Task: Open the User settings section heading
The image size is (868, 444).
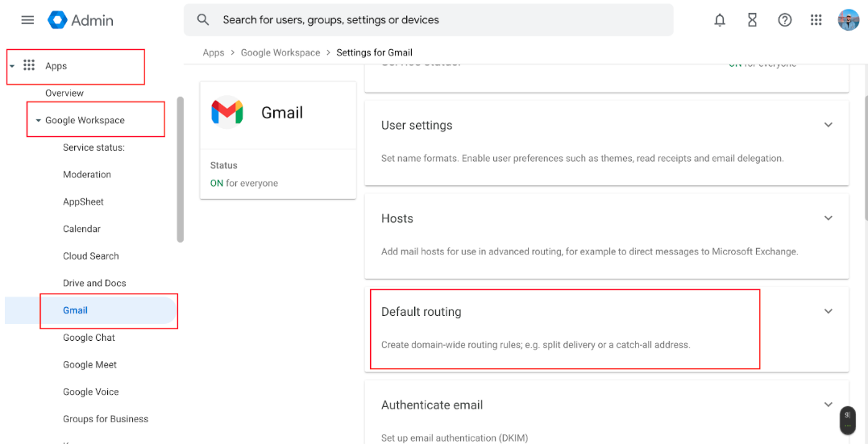Action: (x=417, y=125)
